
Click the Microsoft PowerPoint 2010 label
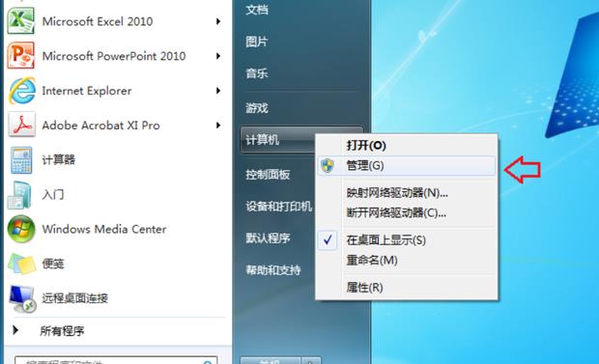(x=114, y=56)
